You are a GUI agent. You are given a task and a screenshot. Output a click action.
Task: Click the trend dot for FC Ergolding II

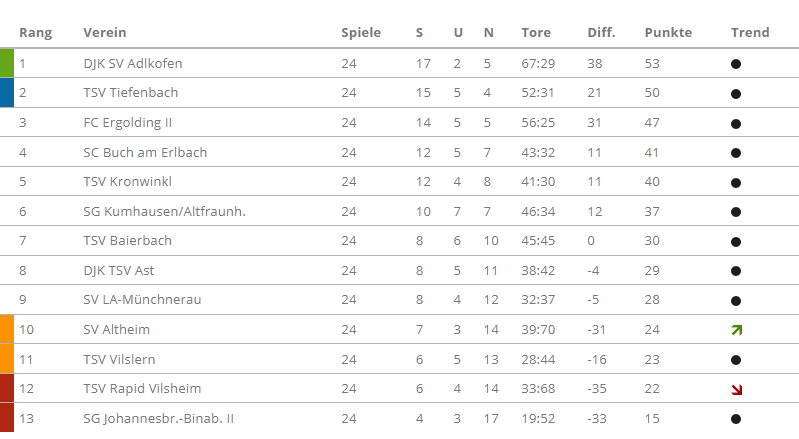pyautogui.click(x=736, y=124)
